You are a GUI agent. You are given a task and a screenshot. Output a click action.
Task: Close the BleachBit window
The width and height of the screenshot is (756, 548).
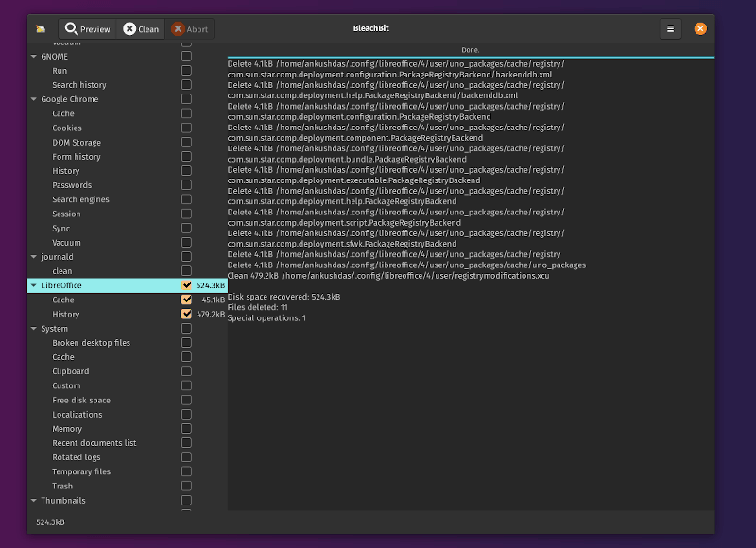coord(700,29)
